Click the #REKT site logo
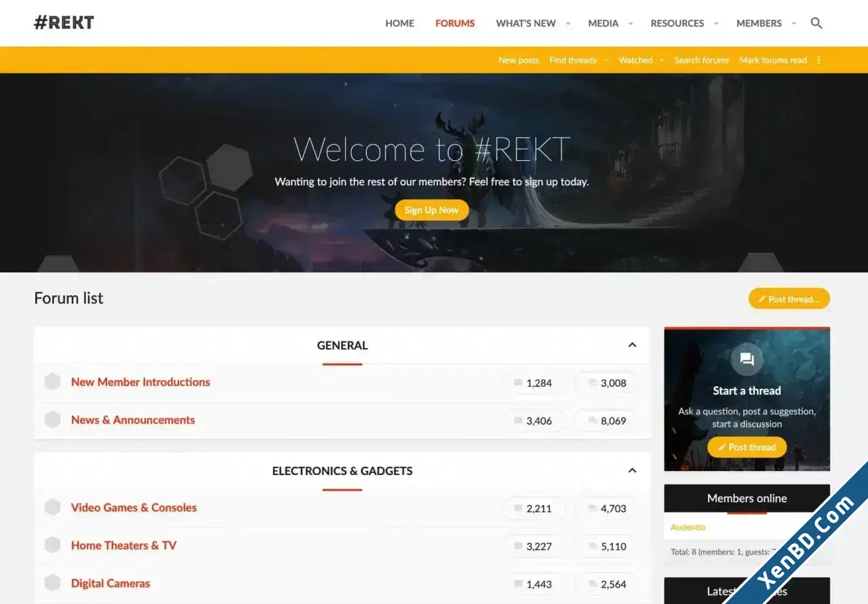 point(64,22)
